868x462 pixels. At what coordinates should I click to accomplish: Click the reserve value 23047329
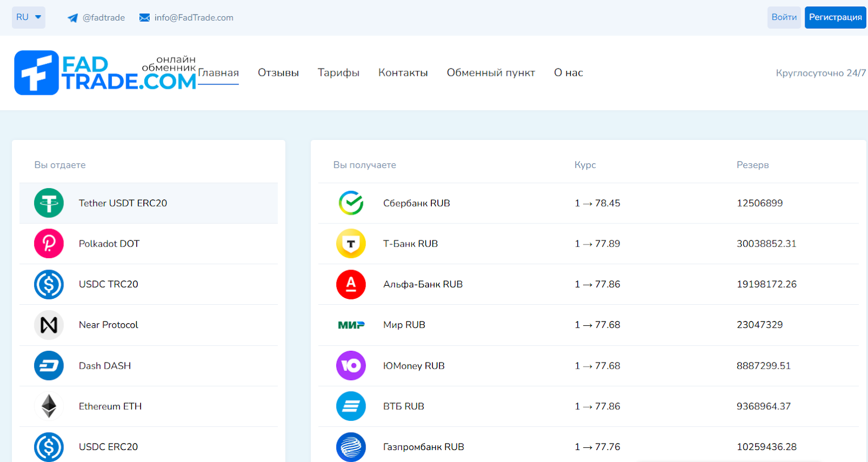(x=759, y=325)
